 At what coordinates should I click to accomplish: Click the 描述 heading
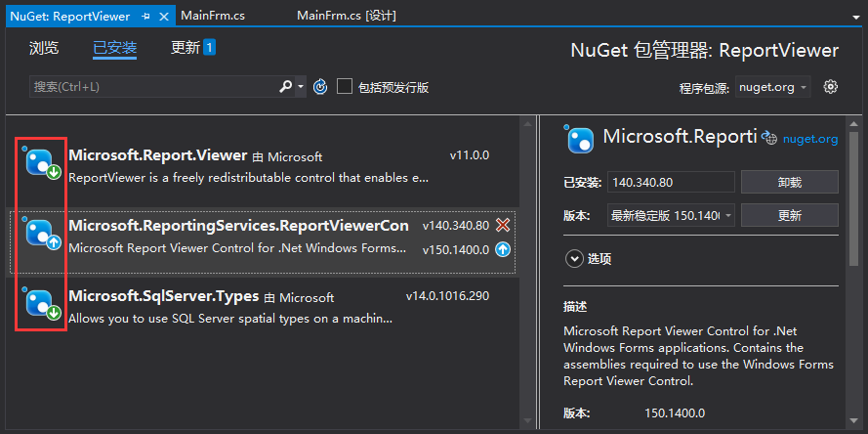(575, 307)
